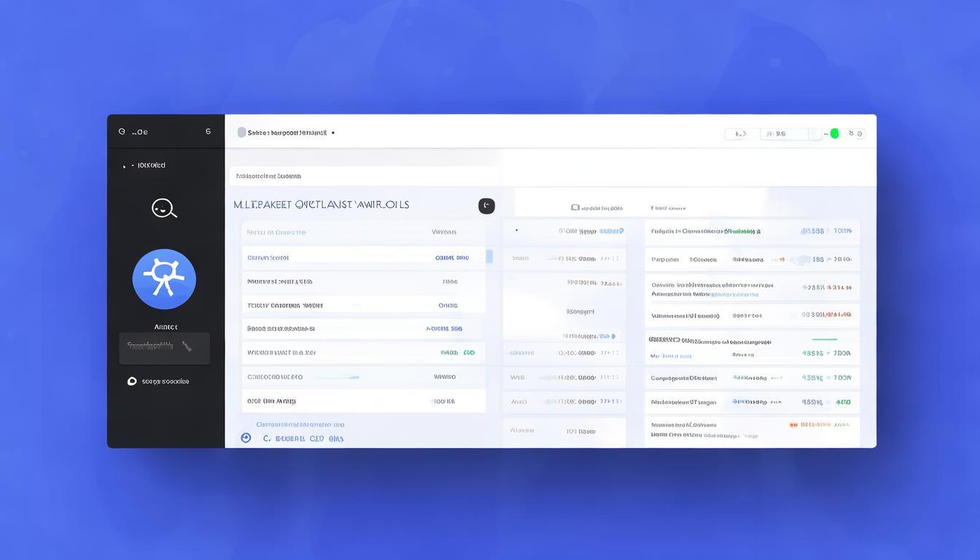Toggle the green switch in the top header

(x=833, y=133)
